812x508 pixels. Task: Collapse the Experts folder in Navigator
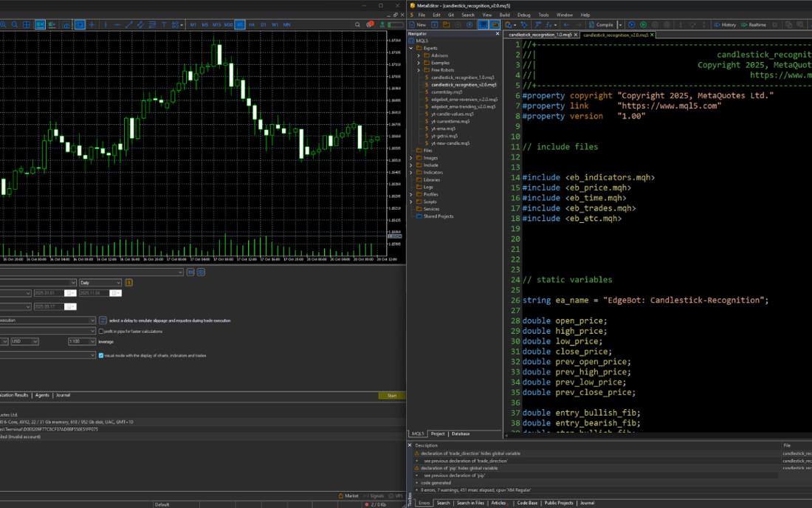[412, 48]
